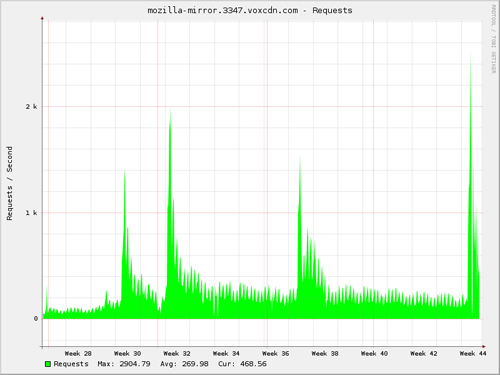Select the Week 32 axis label
Screen dimensions: 500x375
[177, 354]
